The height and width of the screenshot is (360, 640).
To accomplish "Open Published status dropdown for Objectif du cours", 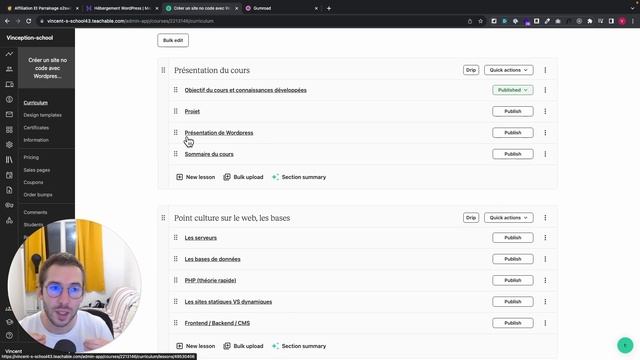I will (x=513, y=90).
